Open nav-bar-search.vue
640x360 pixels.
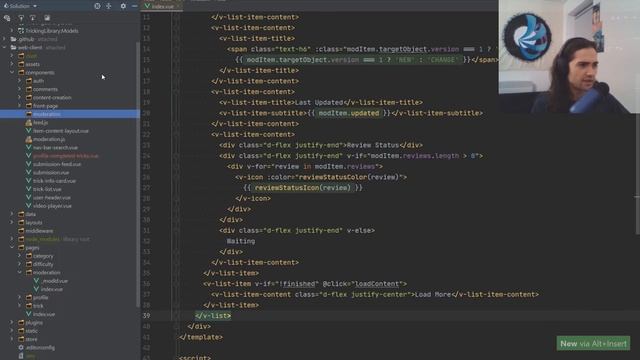(56, 147)
